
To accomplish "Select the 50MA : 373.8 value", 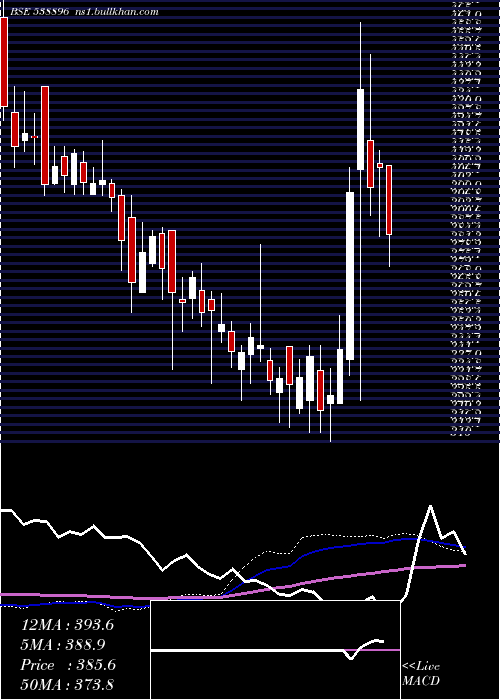I will [67, 685].
